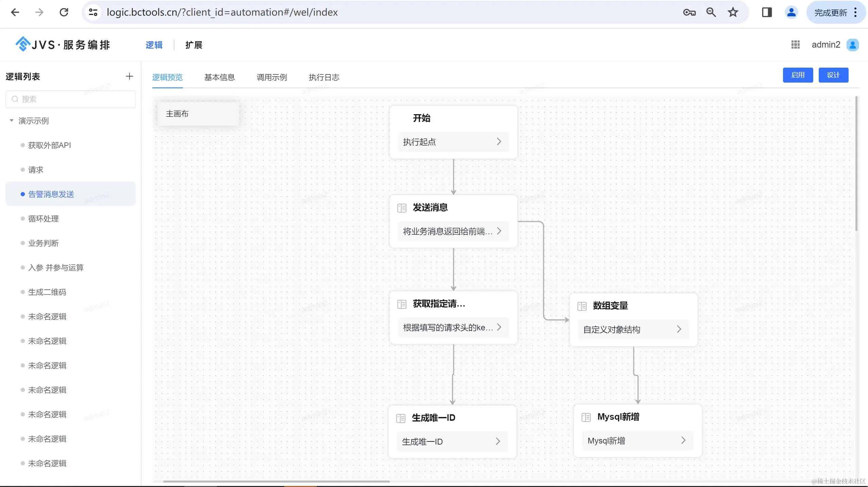This screenshot has width=868, height=487.
Task: Open the apps grid icon near admin2
Action: (795, 45)
